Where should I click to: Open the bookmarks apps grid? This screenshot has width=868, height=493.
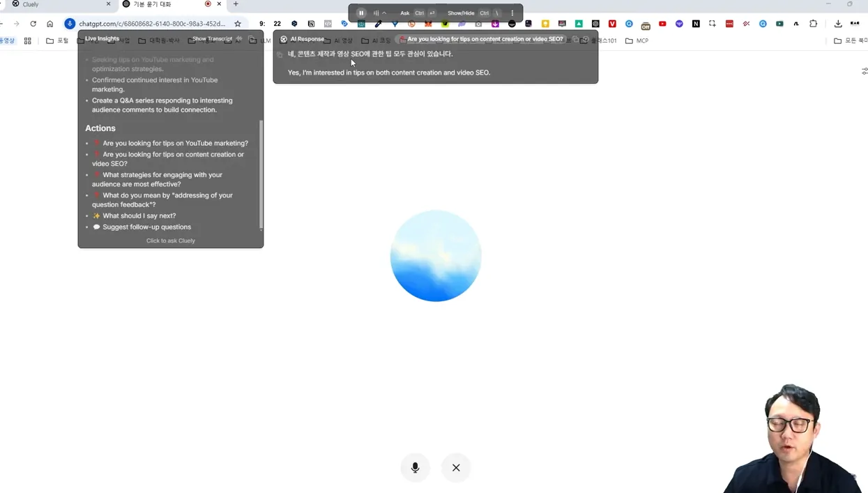click(x=28, y=40)
